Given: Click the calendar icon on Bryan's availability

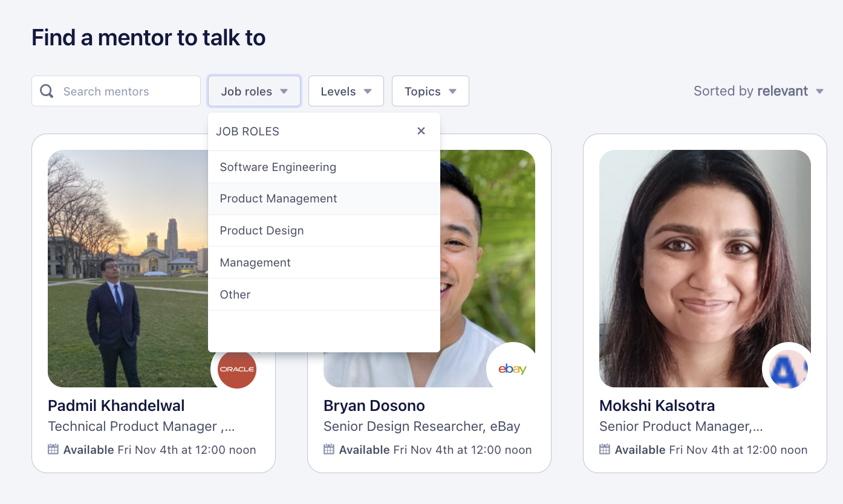Looking at the screenshot, I should pyautogui.click(x=329, y=450).
